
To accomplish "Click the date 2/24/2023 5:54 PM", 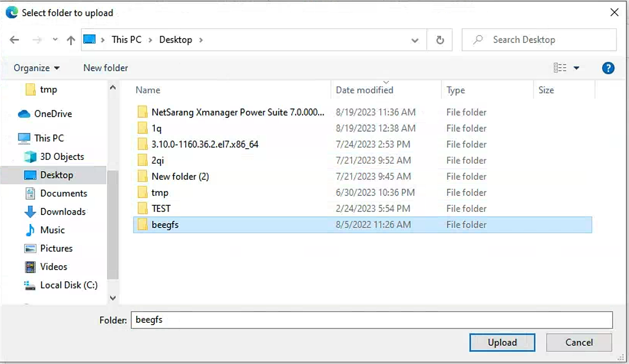I will [373, 208].
